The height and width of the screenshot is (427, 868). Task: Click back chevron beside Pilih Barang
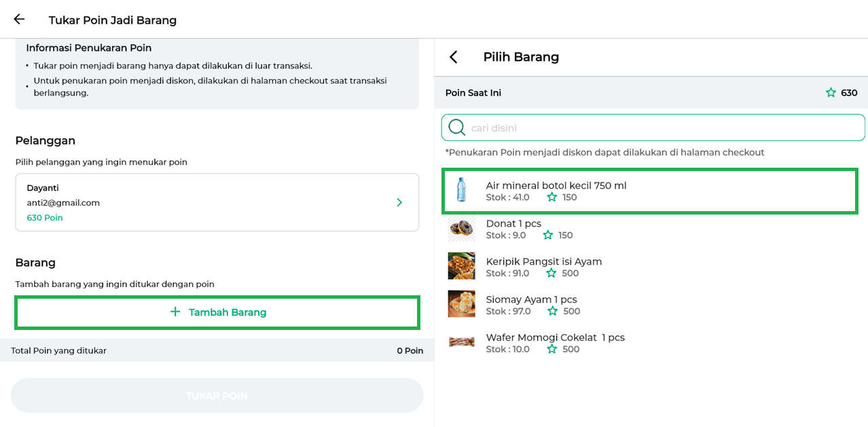[x=454, y=57]
